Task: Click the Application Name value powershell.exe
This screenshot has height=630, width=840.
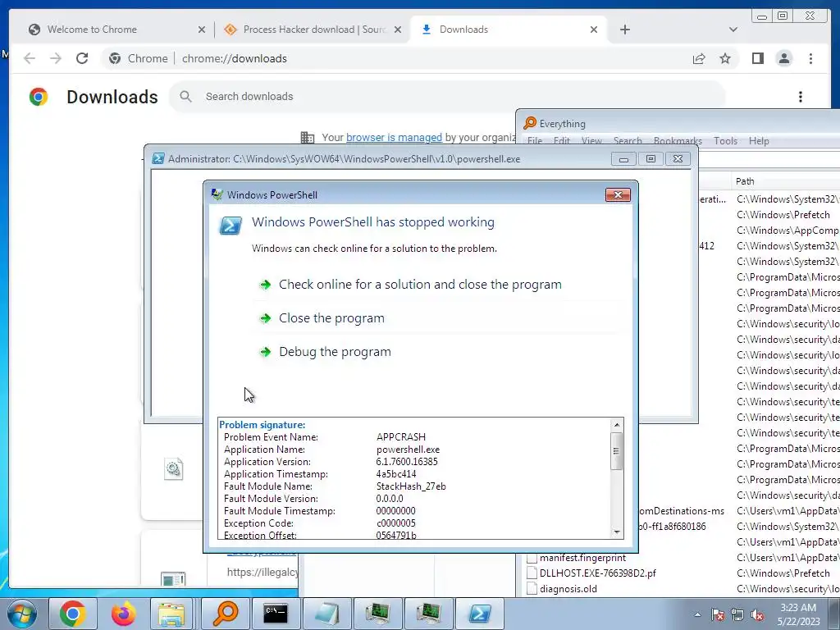Action: pos(408,450)
